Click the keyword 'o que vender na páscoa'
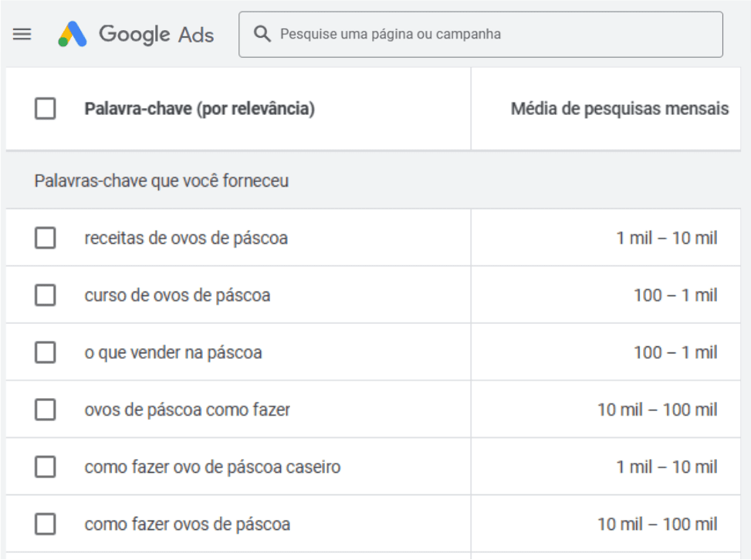This screenshot has width=751, height=560. point(173,353)
